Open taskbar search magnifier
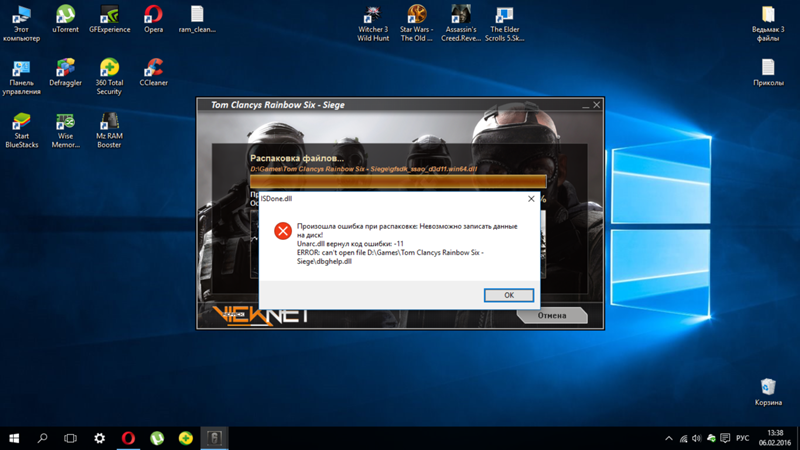The image size is (800, 450). pyautogui.click(x=42, y=438)
